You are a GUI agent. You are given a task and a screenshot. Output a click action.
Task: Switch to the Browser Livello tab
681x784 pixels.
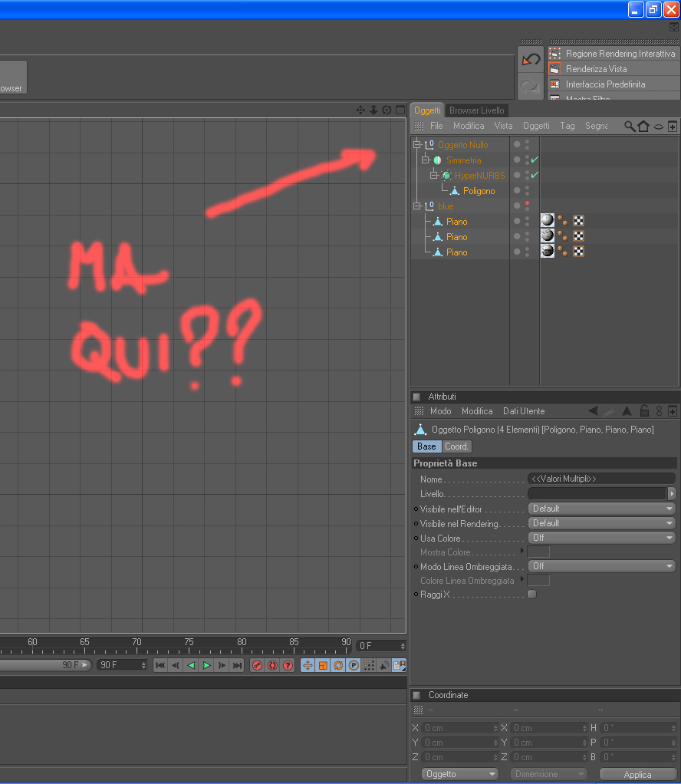click(476, 110)
